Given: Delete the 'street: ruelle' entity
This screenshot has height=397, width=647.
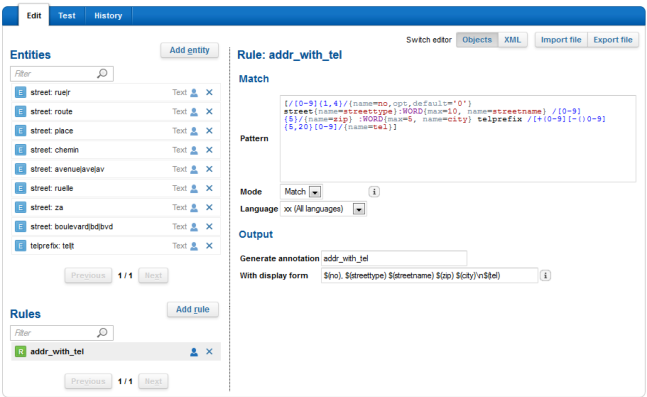Looking at the screenshot, I should tap(209, 188).
